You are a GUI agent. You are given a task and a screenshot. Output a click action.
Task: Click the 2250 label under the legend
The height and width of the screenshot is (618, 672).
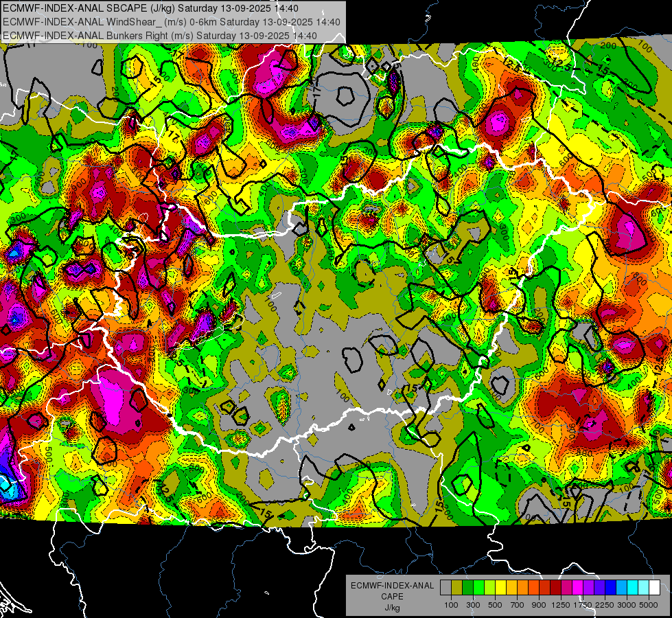coord(604,605)
